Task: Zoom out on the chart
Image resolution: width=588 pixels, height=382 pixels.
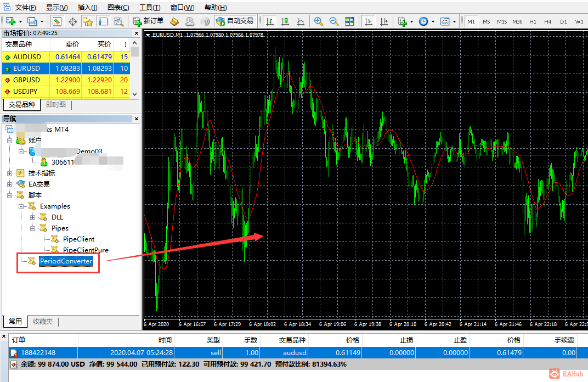Action: click(333, 21)
